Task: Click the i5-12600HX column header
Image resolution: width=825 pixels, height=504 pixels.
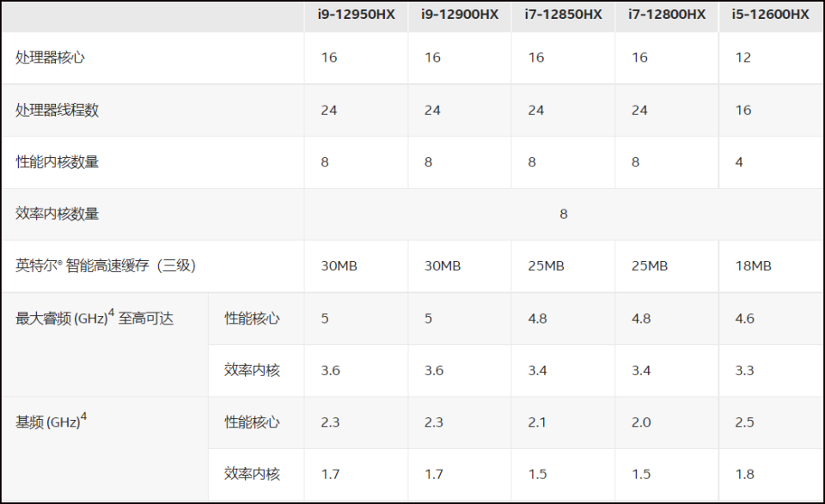Action: [771, 15]
